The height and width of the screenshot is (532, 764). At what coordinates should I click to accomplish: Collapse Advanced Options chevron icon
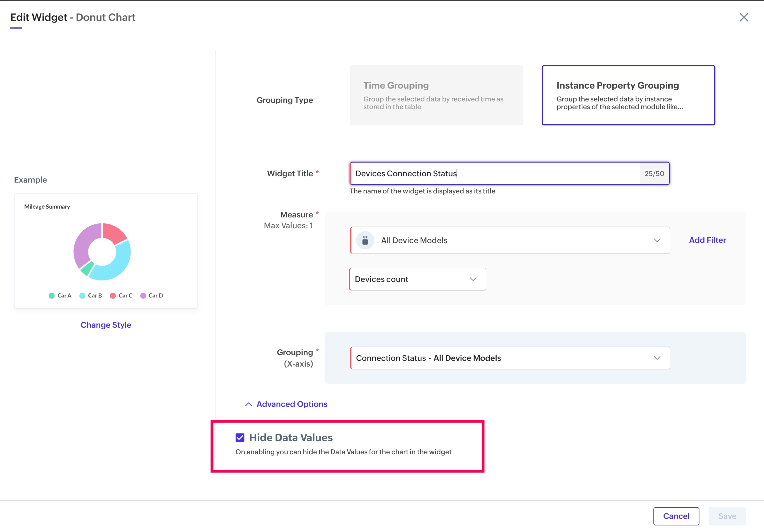pos(248,404)
